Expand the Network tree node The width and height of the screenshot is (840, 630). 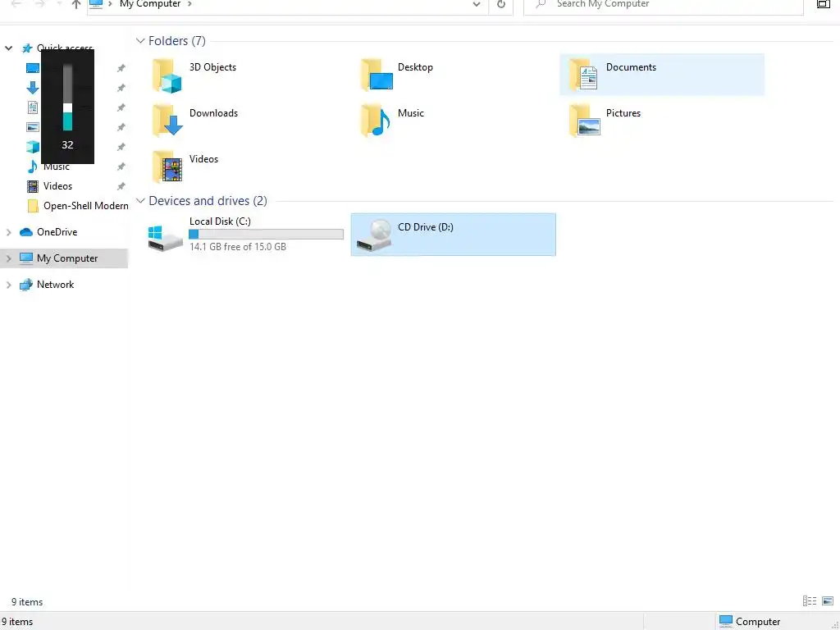coord(8,285)
